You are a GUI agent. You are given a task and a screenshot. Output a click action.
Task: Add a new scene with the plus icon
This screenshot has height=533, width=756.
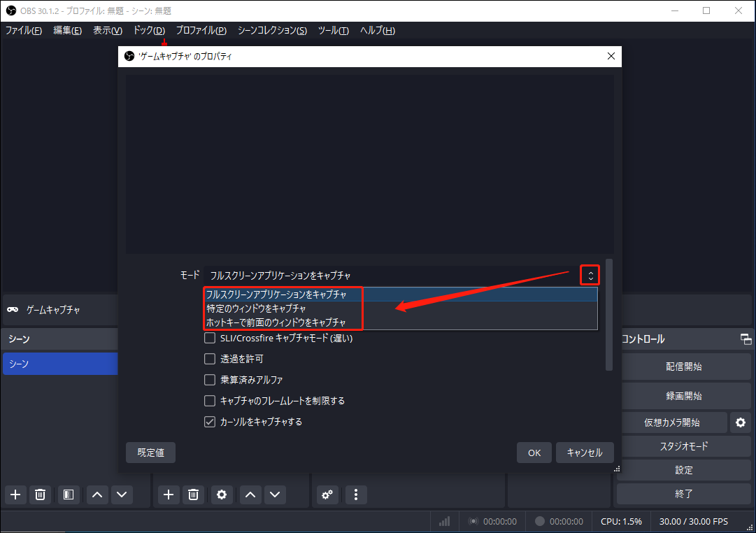15,495
